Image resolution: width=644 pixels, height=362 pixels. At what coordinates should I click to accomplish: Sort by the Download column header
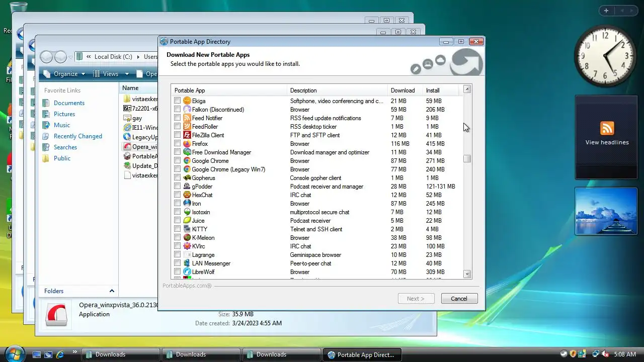point(406,90)
